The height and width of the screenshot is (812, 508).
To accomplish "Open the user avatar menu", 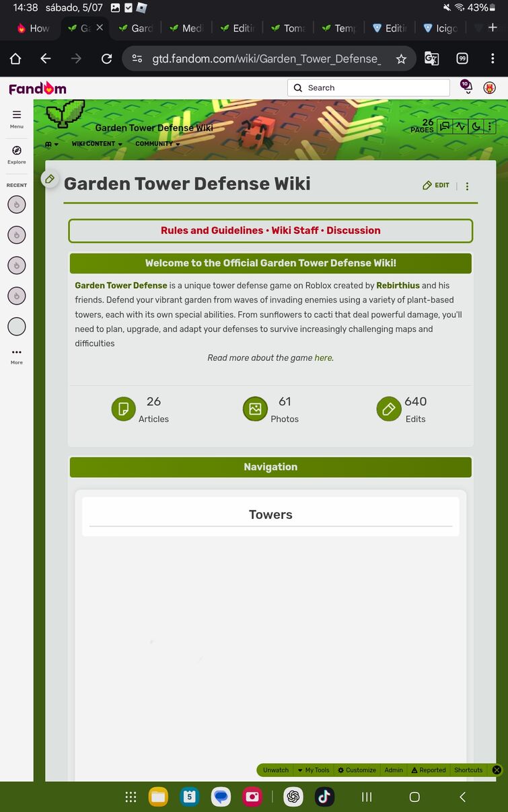I will (x=490, y=88).
